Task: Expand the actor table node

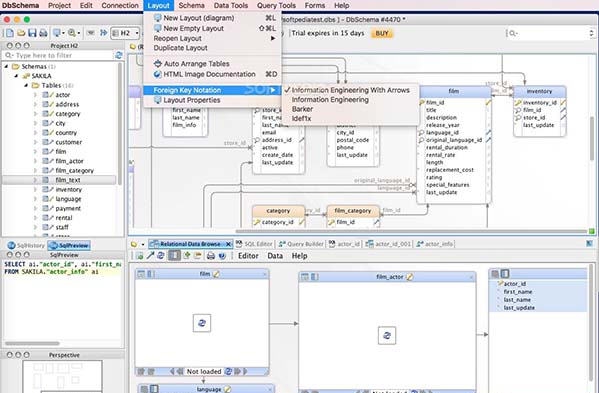Action: point(35,95)
